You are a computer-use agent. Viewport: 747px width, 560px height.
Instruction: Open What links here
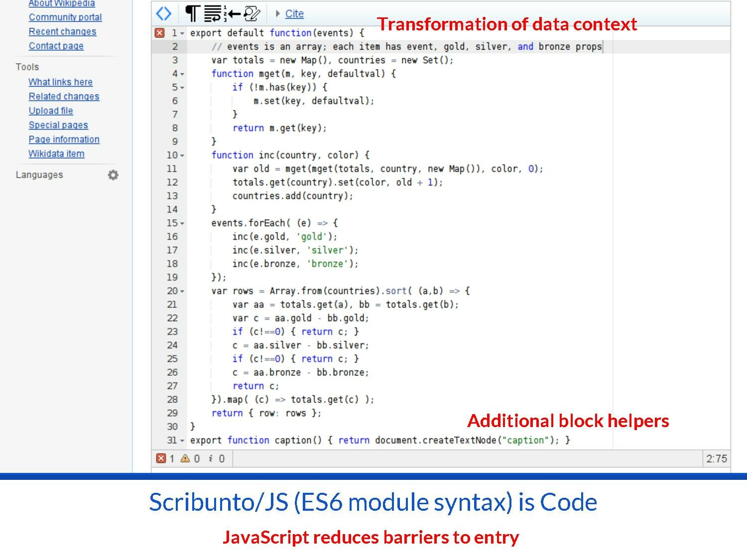60,82
